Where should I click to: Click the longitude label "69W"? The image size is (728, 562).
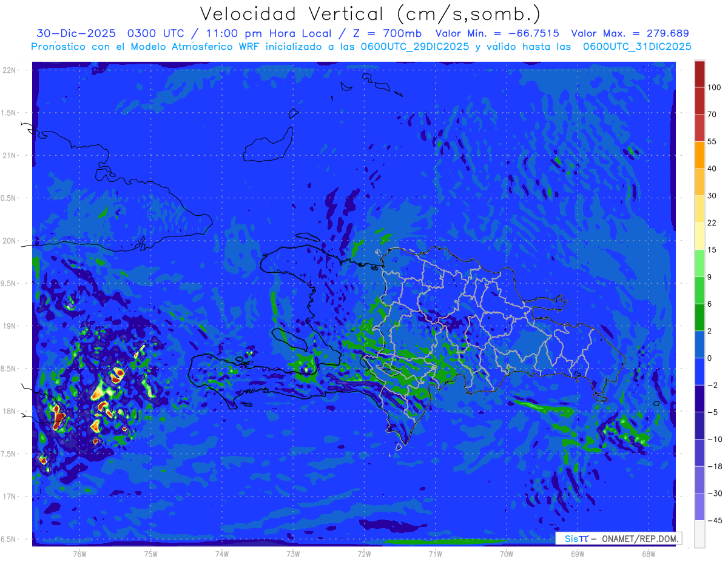click(x=578, y=554)
